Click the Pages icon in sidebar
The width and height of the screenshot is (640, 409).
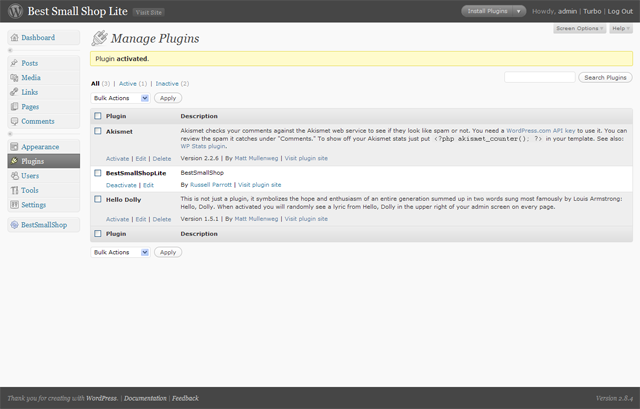14,107
